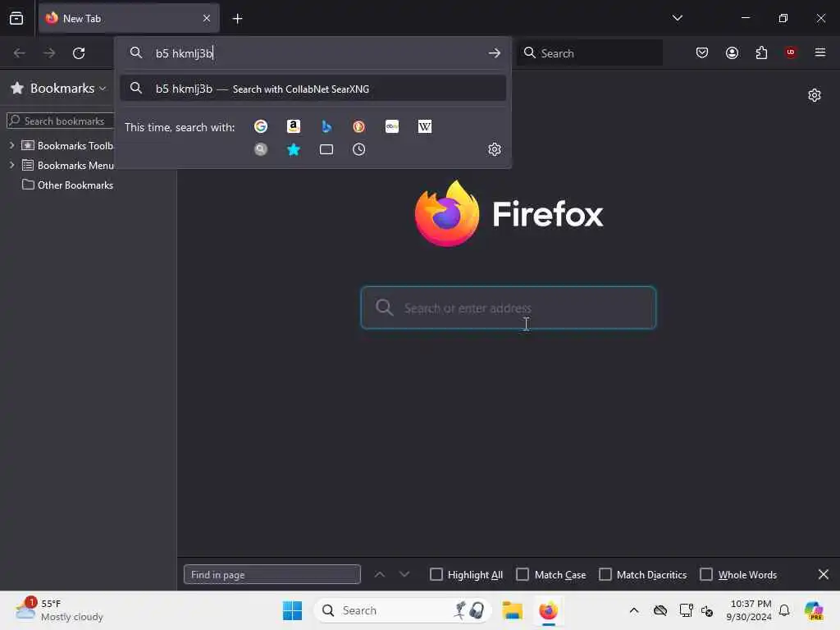This screenshot has width=840, height=630.
Task: Open File Explorer from taskbar
Action: (512, 610)
